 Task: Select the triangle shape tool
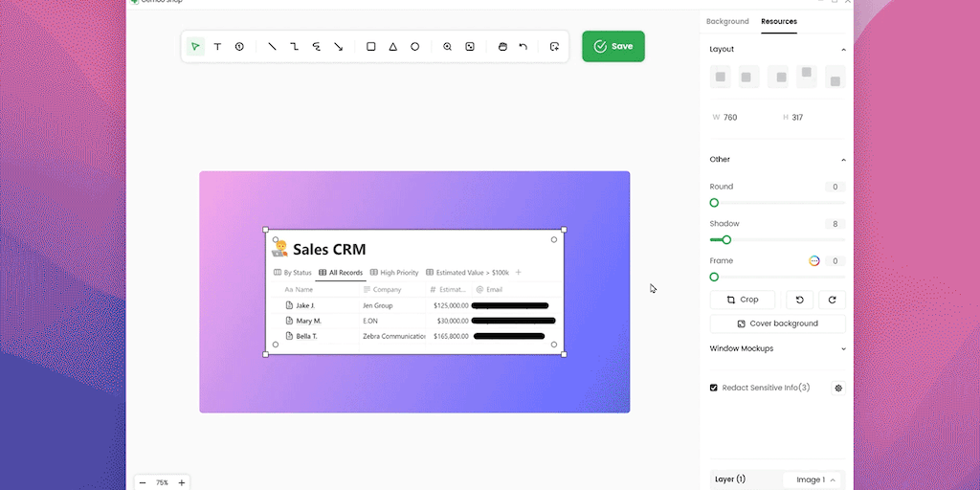click(393, 46)
